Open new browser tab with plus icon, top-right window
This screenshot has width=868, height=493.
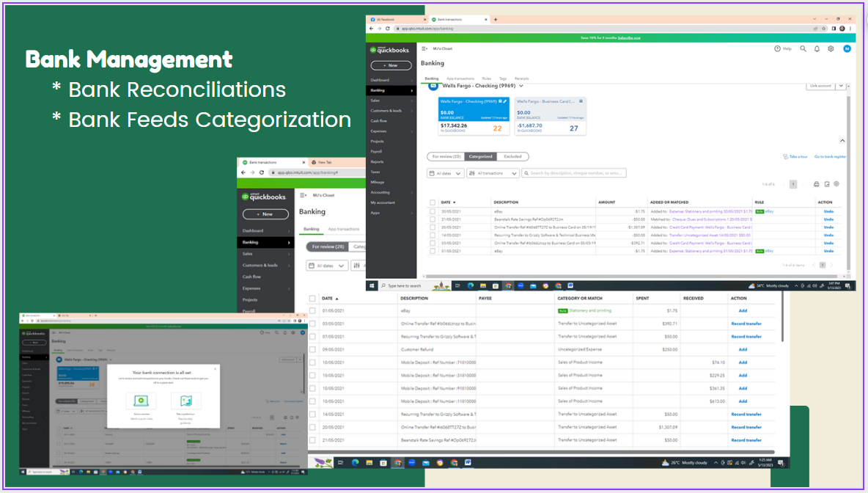[496, 19]
